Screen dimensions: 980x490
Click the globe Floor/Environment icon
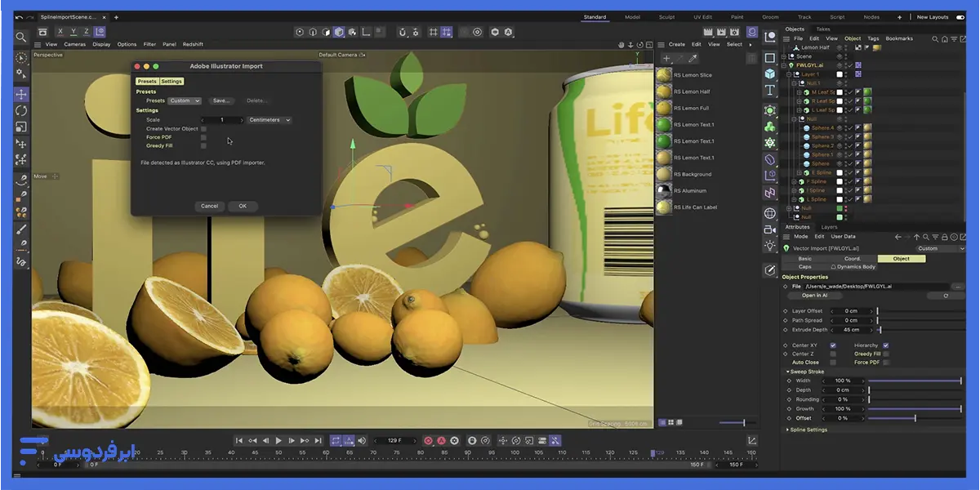click(770, 213)
